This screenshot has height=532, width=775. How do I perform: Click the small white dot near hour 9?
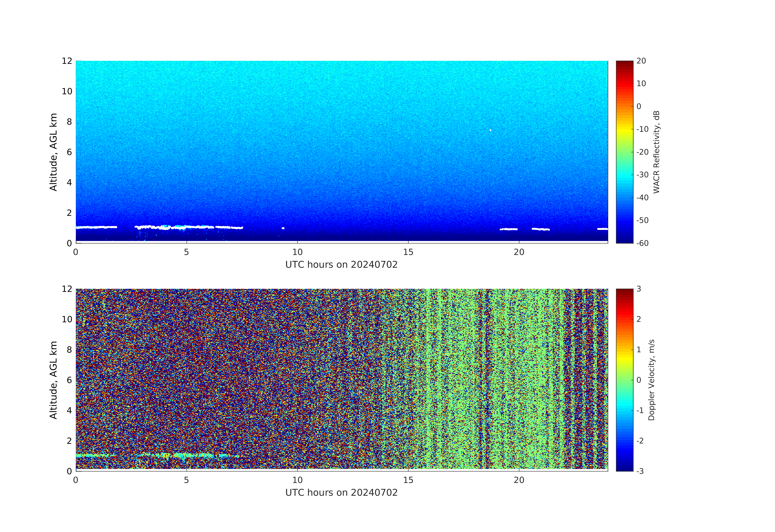click(283, 228)
